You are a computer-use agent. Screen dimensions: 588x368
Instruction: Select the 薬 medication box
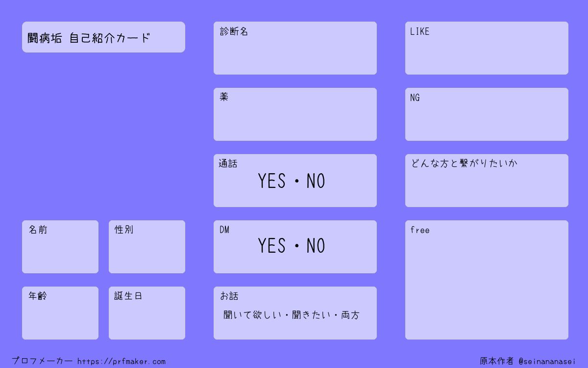pyautogui.click(x=295, y=114)
